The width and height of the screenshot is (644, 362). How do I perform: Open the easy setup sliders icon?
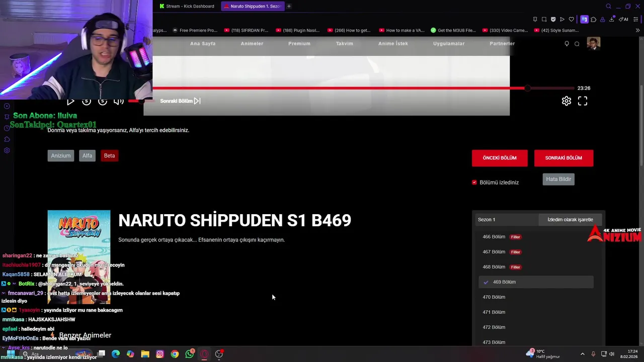click(x=636, y=20)
